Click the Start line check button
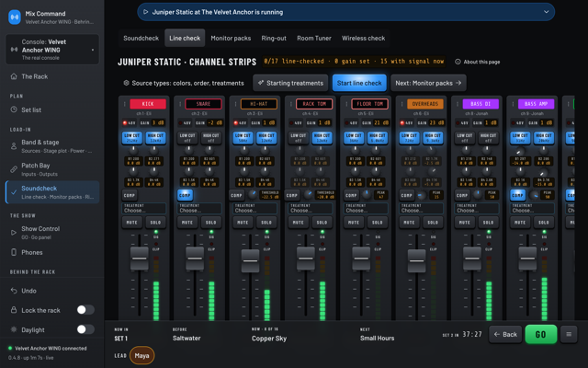Viewport: 588px width, 368px height. coord(359,83)
